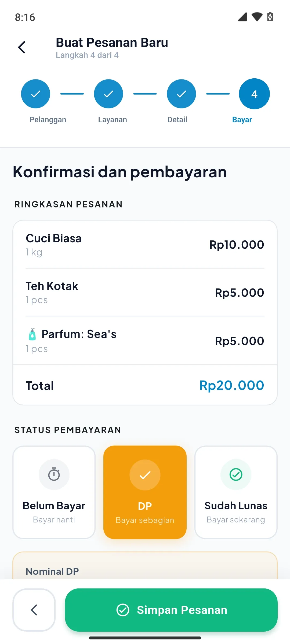The height and width of the screenshot is (644, 290).
Task: Choose DP Bayar sebagian payment option
Action: pos(145,492)
